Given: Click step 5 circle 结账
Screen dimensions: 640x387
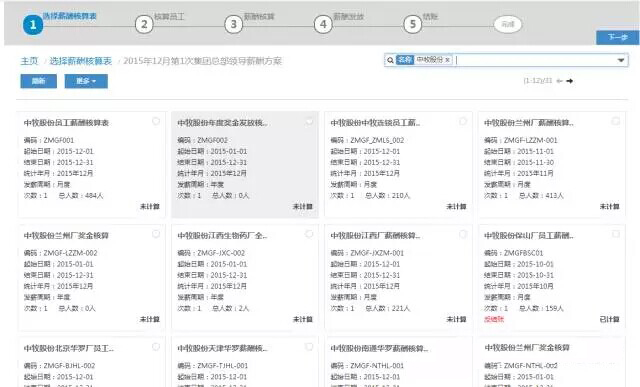Looking at the screenshot, I should pos(413,24).
